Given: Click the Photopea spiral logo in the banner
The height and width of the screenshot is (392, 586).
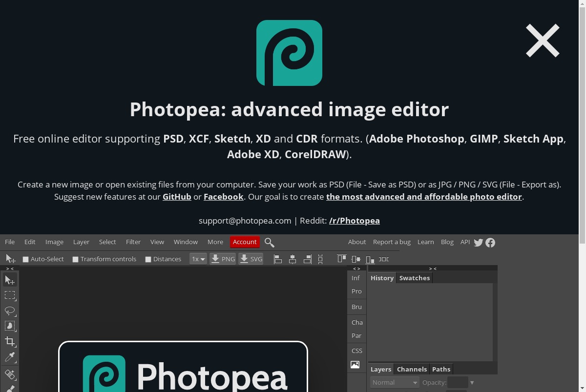Looking at the screenshot, I should pos(289,53).
